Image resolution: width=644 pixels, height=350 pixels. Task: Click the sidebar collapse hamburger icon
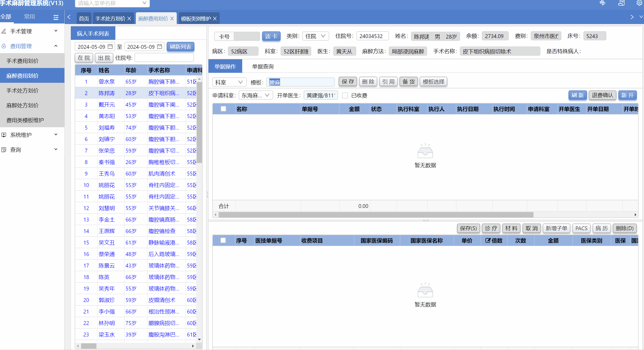point(56,17)
